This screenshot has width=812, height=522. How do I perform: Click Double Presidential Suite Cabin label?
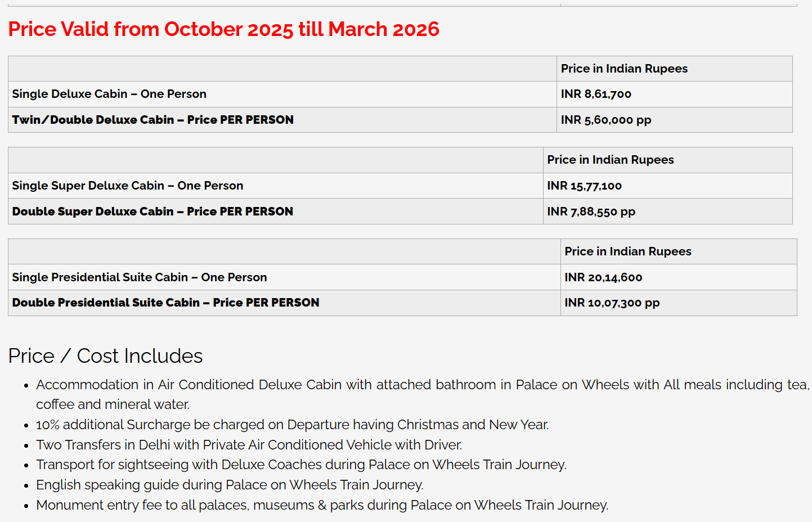165,303
